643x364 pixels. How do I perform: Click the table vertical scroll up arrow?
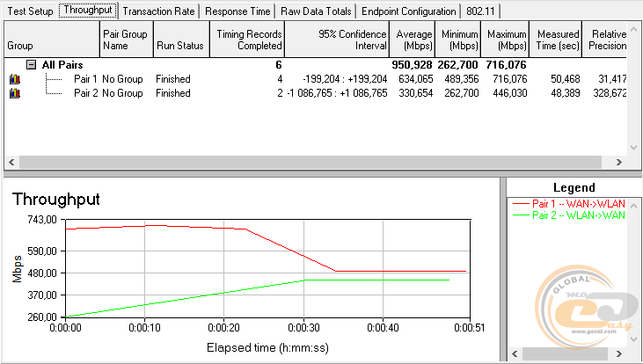[x=633, y=30]
